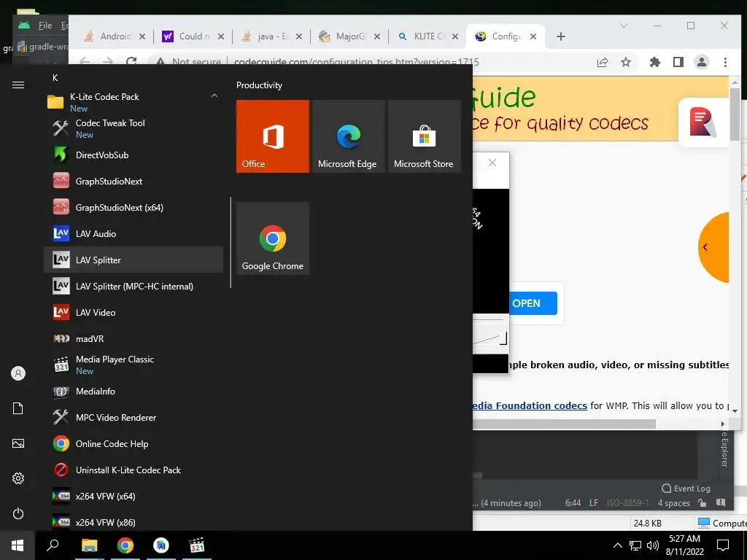Viewport: 747px width, 560px height.
Task: Open the Microsoft Edge tile
Action: [x=348, y=136]
